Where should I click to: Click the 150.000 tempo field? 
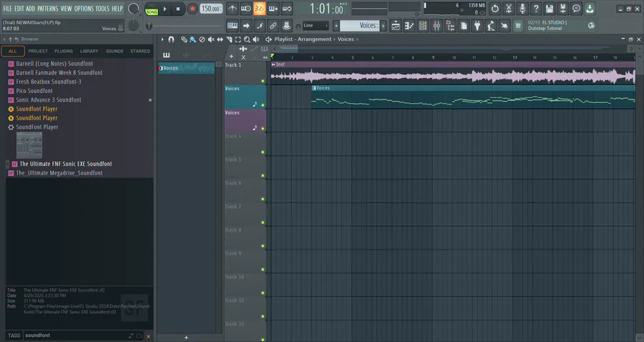click(211, 9)
